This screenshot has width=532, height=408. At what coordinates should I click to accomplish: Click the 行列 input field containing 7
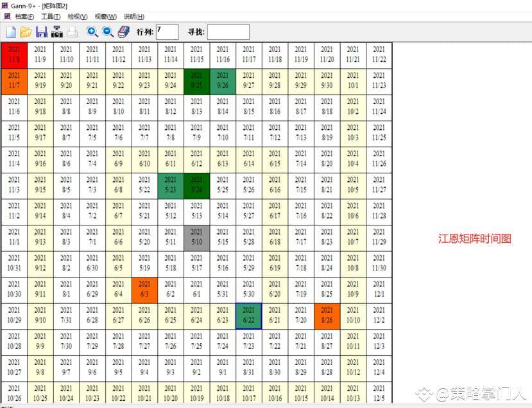point(167,32)
